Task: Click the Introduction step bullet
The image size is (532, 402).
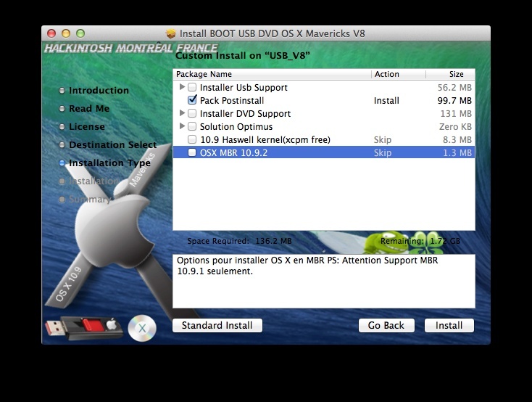Action: click(x=62, y=91)
